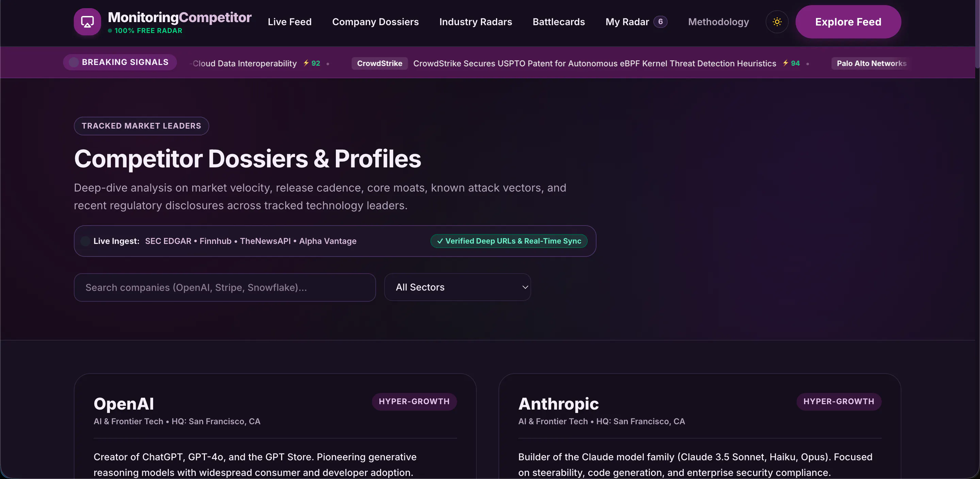The image size is (980, 479).
Task: Open CrowdStrike USPTO patent headline
Action: click(594, 63)
